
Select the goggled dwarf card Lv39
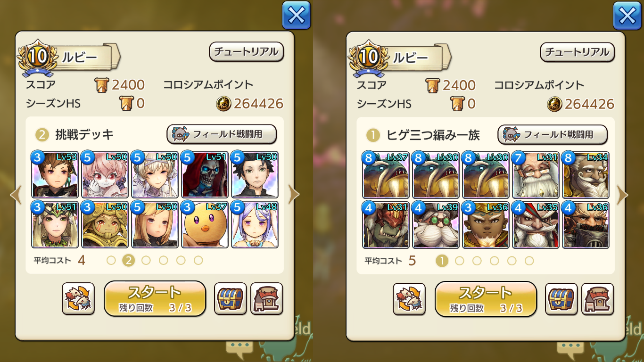coord(436,224)
